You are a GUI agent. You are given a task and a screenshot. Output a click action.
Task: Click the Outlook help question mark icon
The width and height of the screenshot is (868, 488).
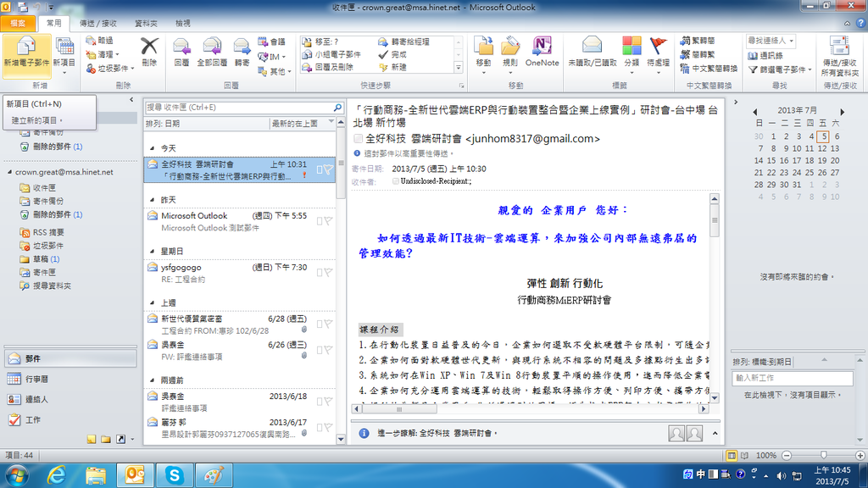[x=860, y=23]
